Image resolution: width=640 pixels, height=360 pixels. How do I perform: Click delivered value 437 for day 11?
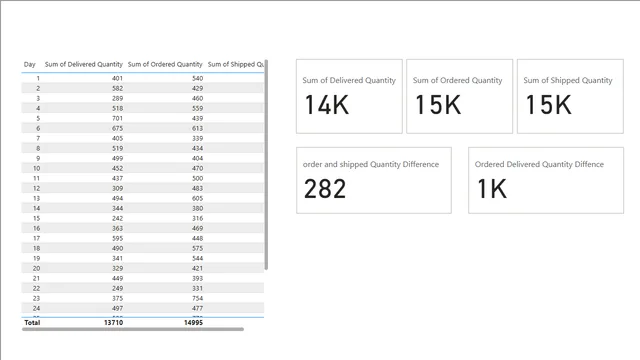click(x=117, y=178)
